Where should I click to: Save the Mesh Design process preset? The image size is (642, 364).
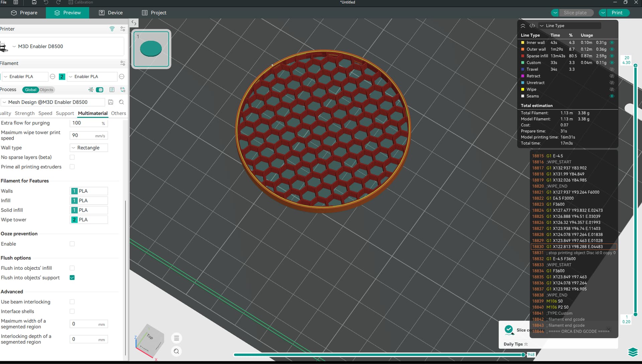[111, 102]
